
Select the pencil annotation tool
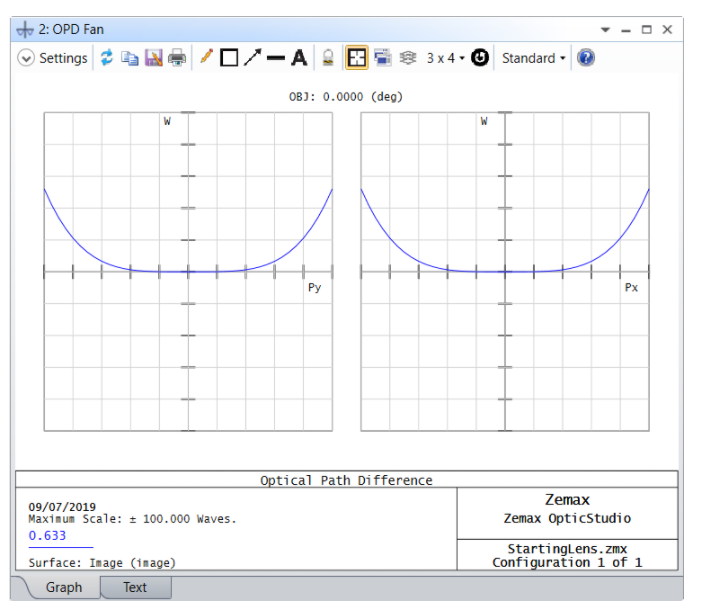click(206, 58)
